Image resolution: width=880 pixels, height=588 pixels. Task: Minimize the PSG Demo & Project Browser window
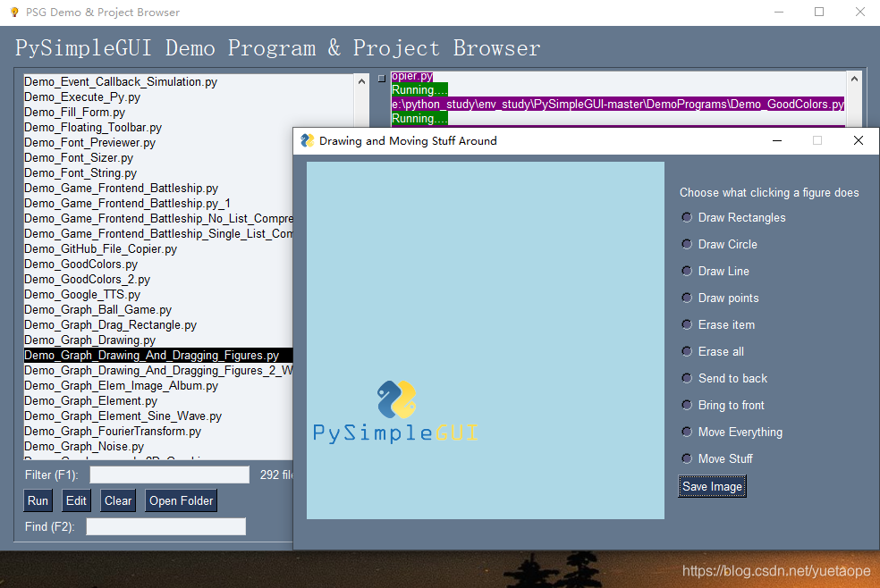tap(779, 12)
